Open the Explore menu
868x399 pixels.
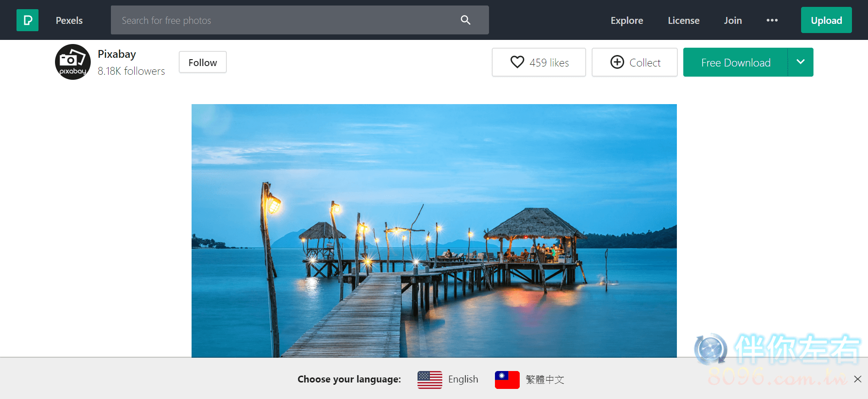tap(626, 21)
